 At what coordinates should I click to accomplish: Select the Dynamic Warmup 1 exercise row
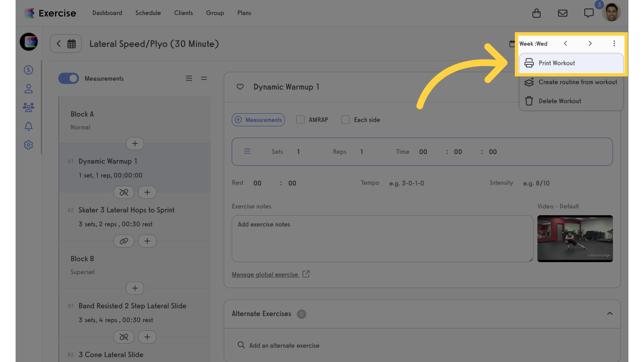pyautogui.click(x=135, y=168)
